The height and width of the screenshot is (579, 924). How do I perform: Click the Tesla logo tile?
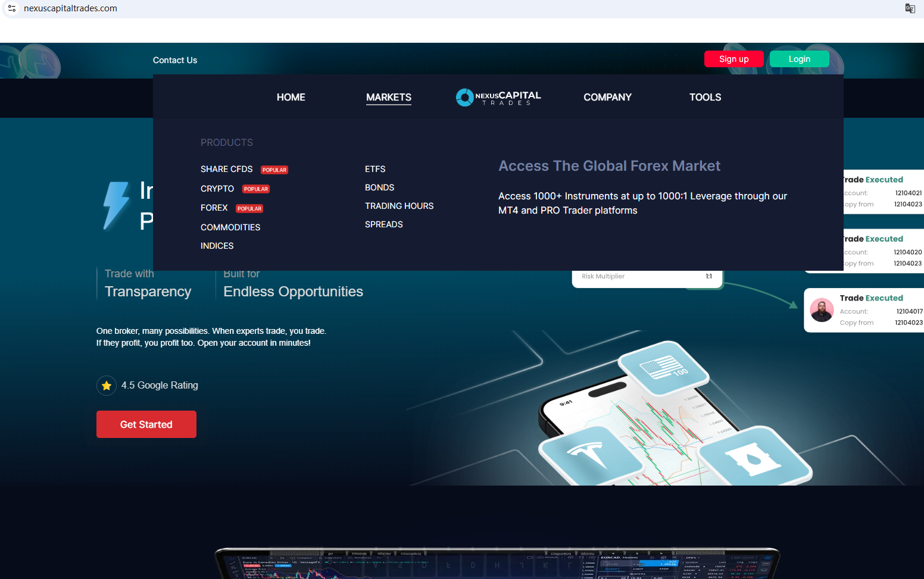(x=590, y=456)
